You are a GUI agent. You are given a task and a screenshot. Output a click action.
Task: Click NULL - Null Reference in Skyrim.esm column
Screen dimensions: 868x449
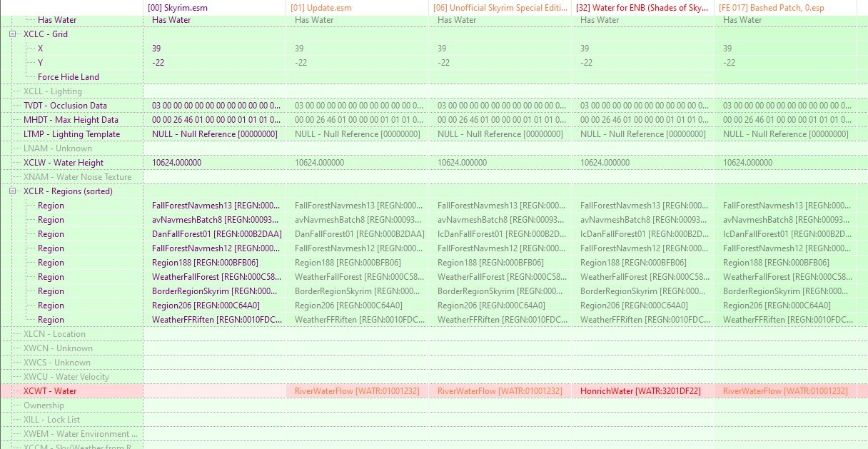[x=214, y=134]
